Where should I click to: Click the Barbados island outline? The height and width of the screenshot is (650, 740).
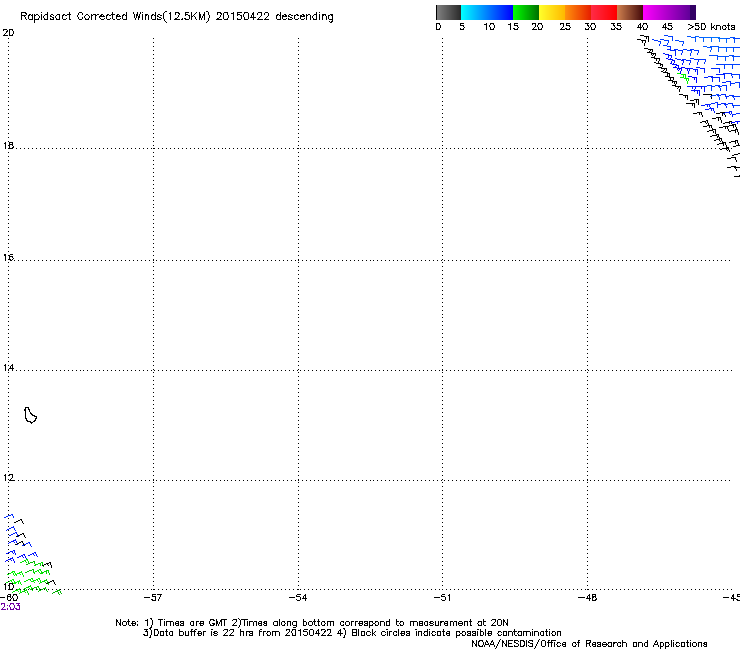pos(30,415)
